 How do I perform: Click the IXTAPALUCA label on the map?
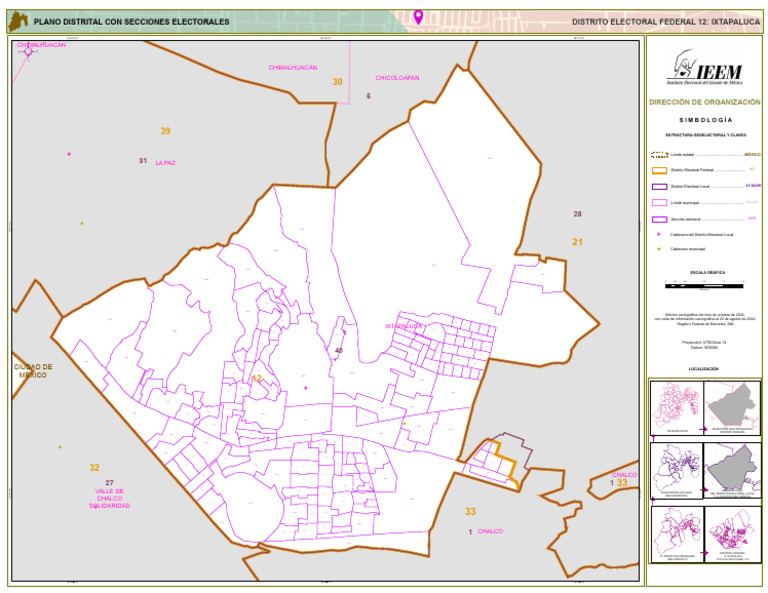(x=405, y=326)
